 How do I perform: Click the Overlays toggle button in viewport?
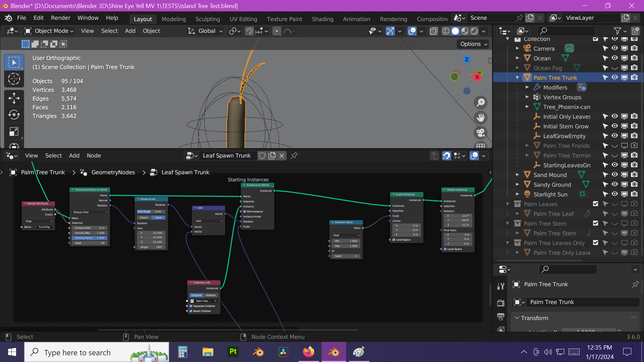pyautogui.click(x=412, y=31)
